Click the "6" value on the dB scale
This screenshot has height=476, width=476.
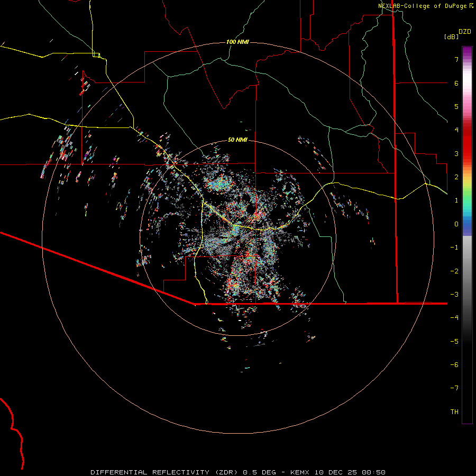pos(456,83)
